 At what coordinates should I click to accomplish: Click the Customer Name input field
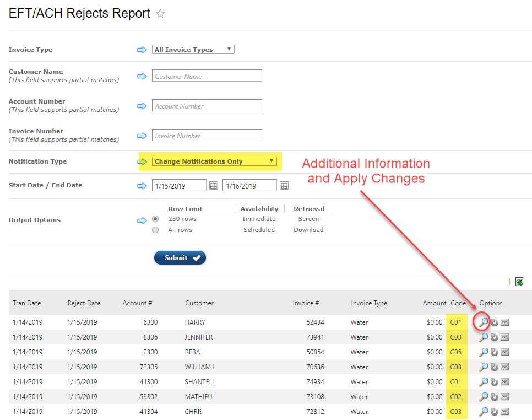[x=207, y=76]
